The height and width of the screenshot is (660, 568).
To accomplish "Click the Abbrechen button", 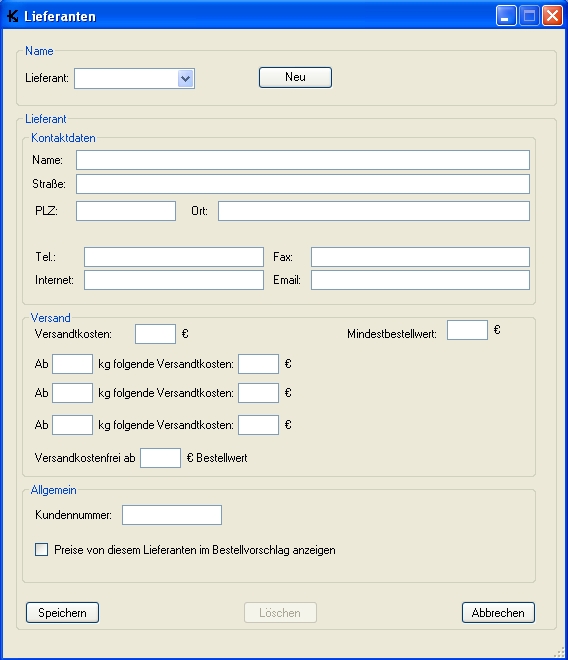I will (498, 612).
